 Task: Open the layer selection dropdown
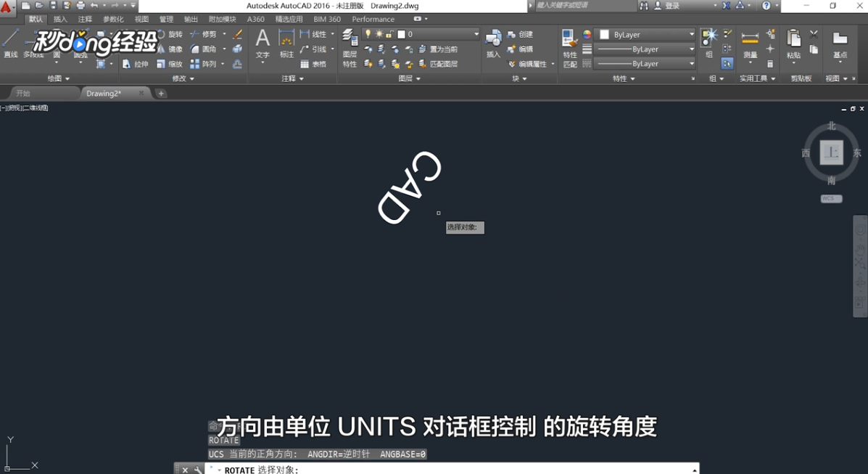point(476,33)
